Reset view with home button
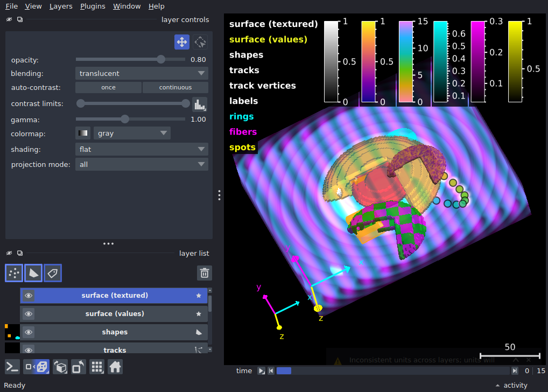548x392 pixels. (x=115, y=367)
